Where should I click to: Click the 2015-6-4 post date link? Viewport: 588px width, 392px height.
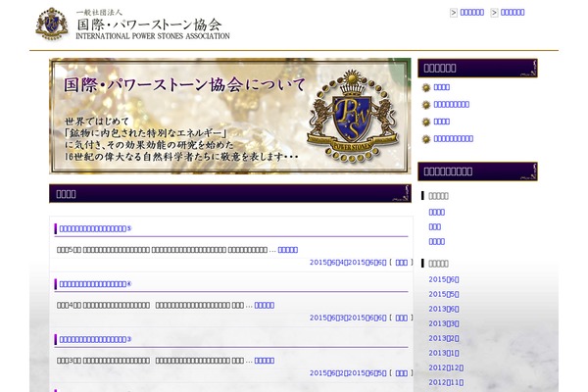(x=328, y=263)
